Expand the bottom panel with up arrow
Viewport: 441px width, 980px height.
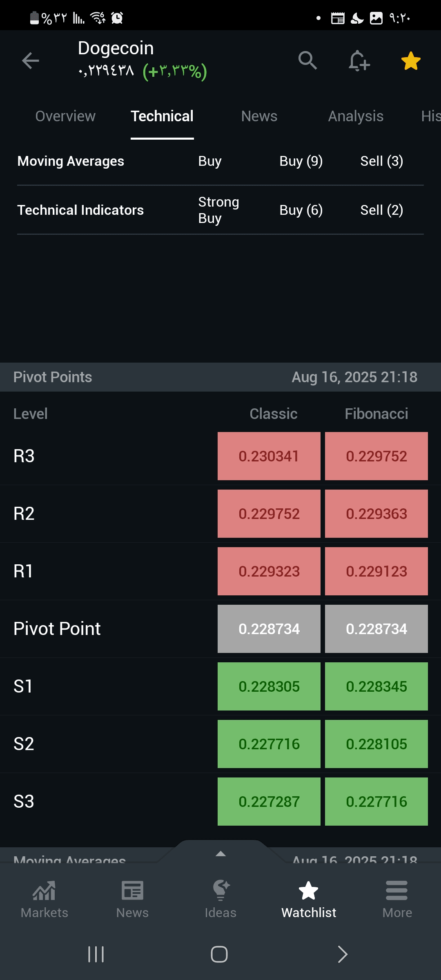pos(220,853)
